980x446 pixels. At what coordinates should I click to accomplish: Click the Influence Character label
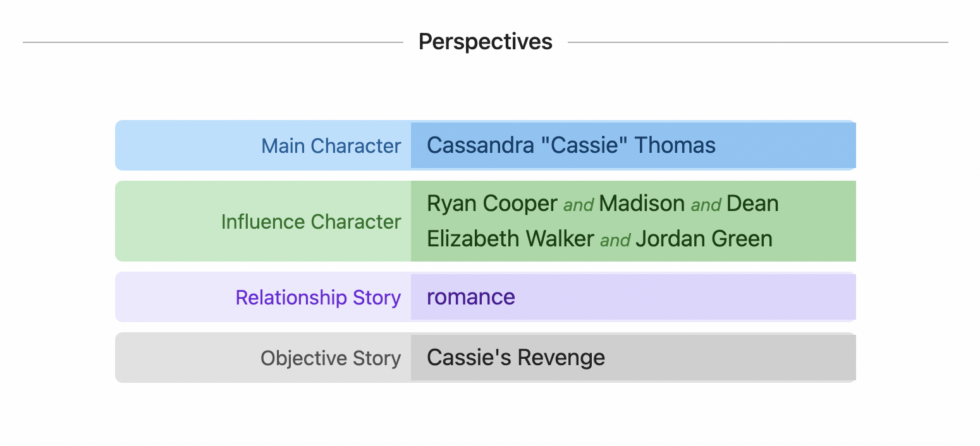click(x=310, y=222)
